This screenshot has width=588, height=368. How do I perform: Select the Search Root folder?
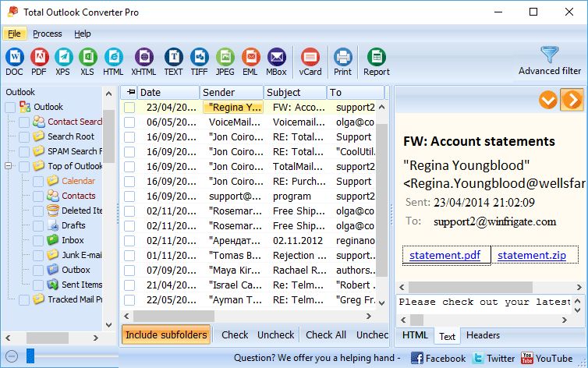point(71,136)
